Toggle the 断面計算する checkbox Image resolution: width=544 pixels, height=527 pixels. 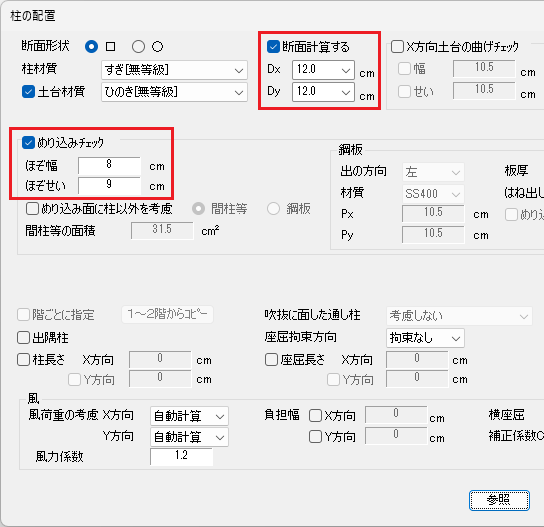tap(273, 46)
